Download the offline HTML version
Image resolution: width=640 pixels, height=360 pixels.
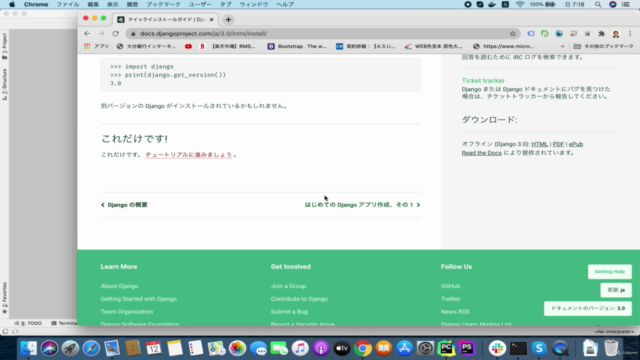[x=540, y=144]
